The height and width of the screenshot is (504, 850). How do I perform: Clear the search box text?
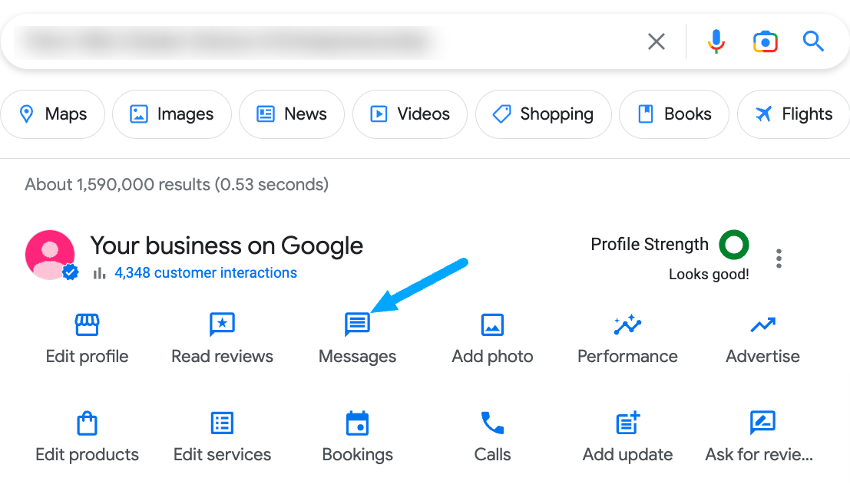click(x=657, y=41)
